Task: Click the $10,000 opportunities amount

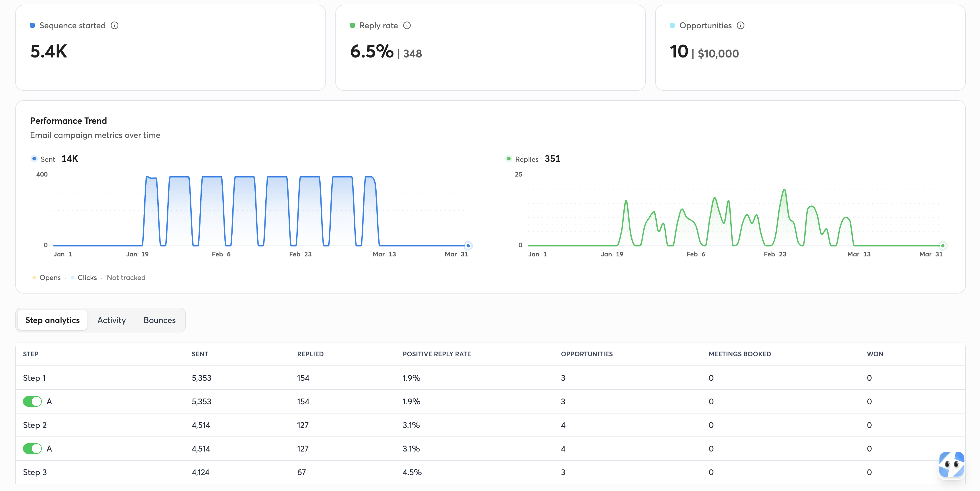Action: (x=718, y=54)
